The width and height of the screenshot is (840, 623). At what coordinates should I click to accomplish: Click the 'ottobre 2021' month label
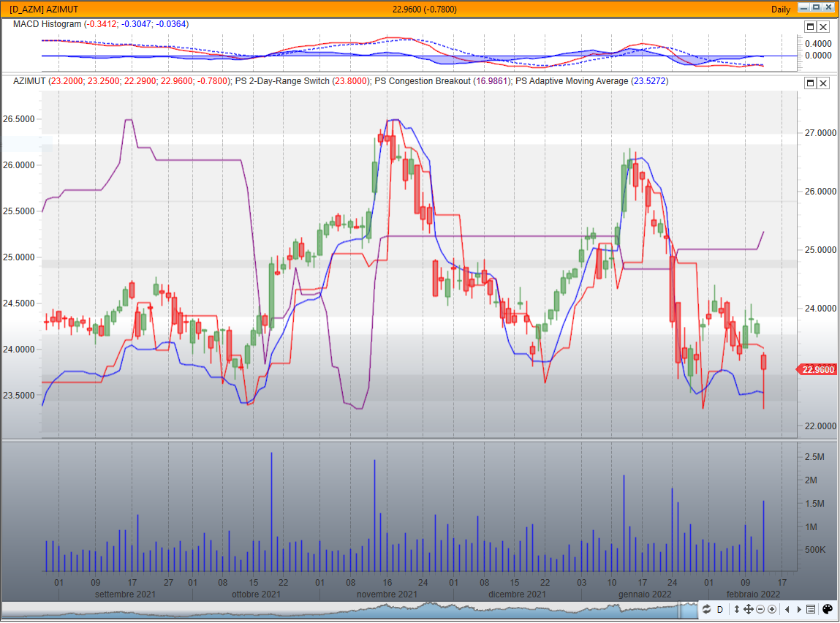point(256,594)
